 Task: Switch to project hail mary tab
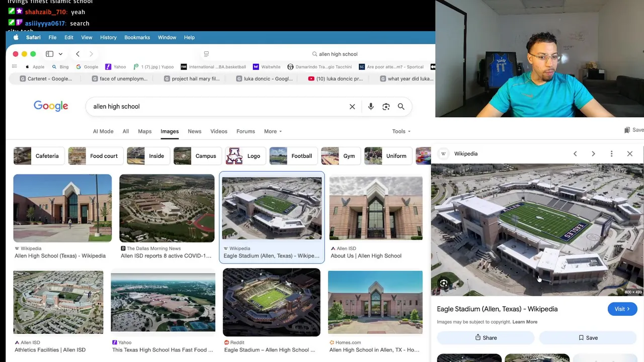(192, 78)
